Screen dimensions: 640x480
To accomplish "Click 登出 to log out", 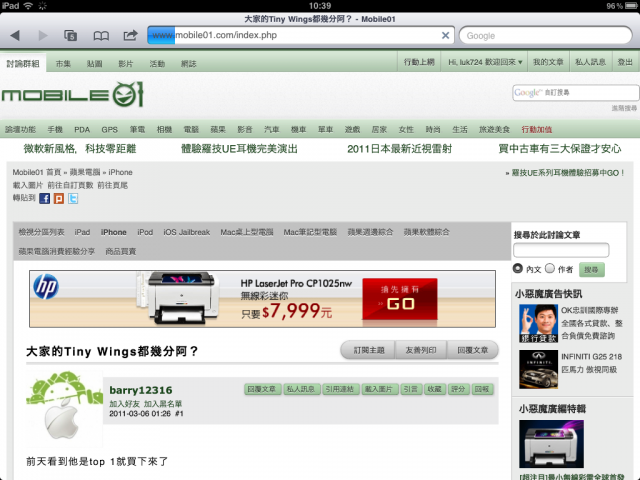I will pyautogui.click(x=625, y=62).
